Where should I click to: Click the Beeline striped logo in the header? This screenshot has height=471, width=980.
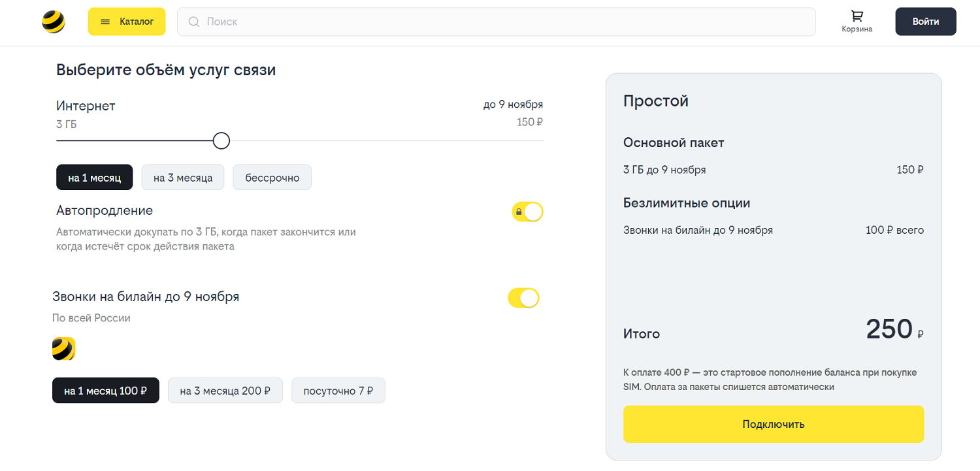point(54,22)
